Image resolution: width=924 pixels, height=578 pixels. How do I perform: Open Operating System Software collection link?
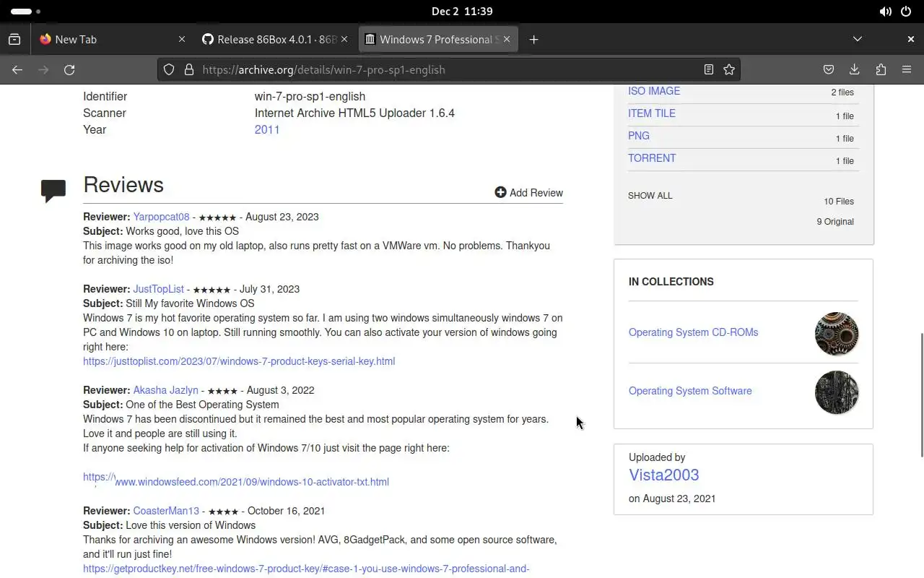coord(690,391)
